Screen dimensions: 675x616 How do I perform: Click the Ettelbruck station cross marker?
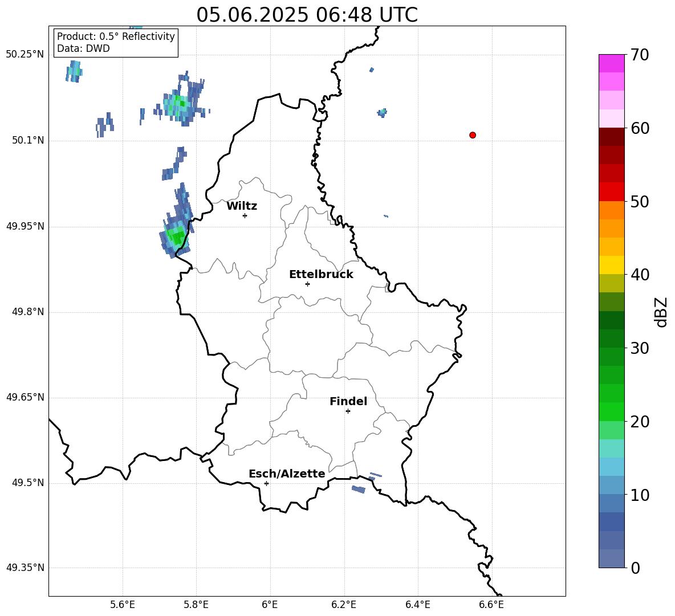(307, 284)
